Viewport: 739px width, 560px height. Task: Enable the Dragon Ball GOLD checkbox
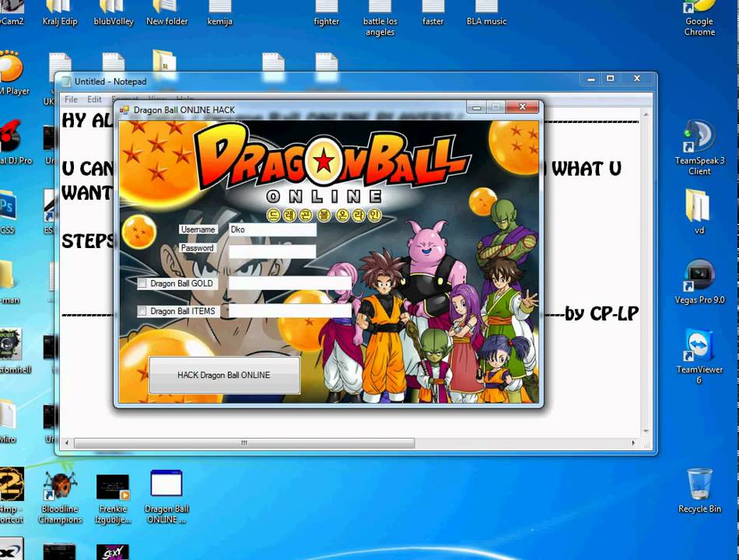point(142,283)
